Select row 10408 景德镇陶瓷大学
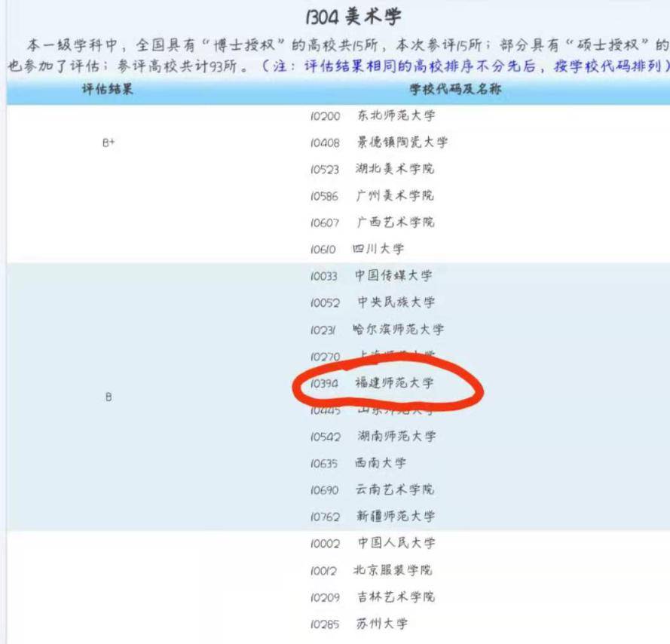The image size is (670, 644). point(379,142)
